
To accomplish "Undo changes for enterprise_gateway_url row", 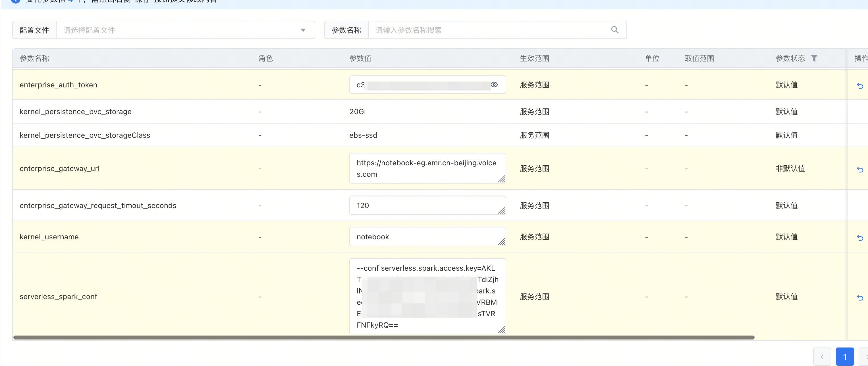I will 859,169.
